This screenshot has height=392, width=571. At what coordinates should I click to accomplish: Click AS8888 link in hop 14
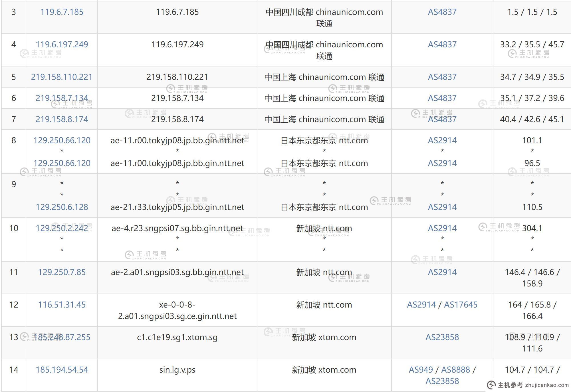[x=455, y=370]
